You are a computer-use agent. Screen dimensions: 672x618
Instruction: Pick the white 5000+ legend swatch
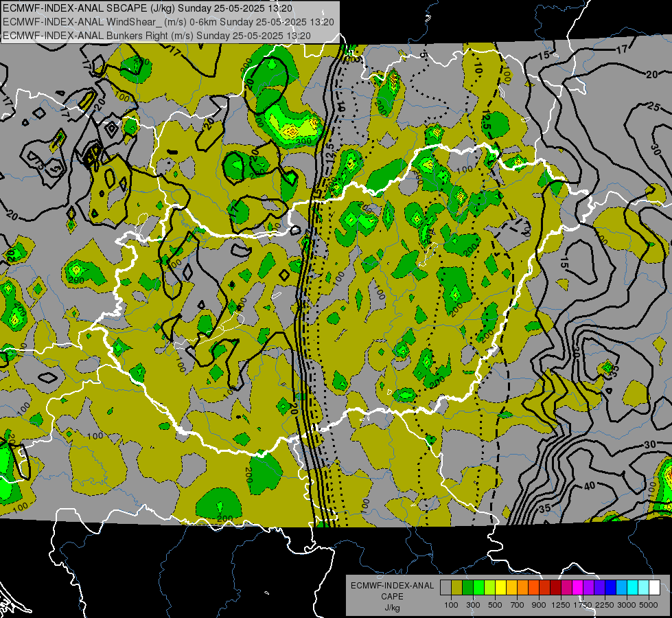coord(654,588)
